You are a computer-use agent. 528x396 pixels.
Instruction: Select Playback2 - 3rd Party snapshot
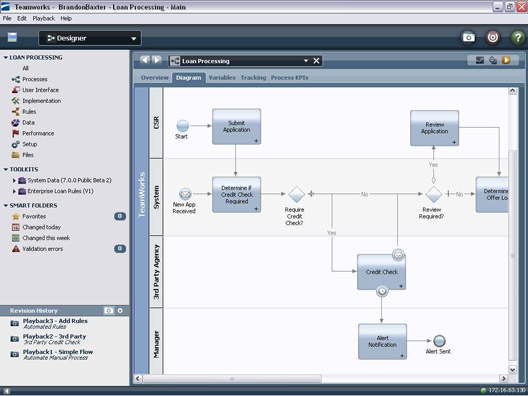pos(54,339)
